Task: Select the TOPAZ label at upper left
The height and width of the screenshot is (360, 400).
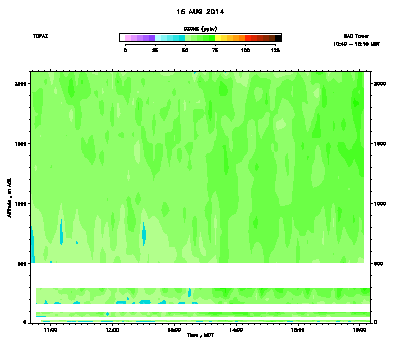Action: coord(40,36)
